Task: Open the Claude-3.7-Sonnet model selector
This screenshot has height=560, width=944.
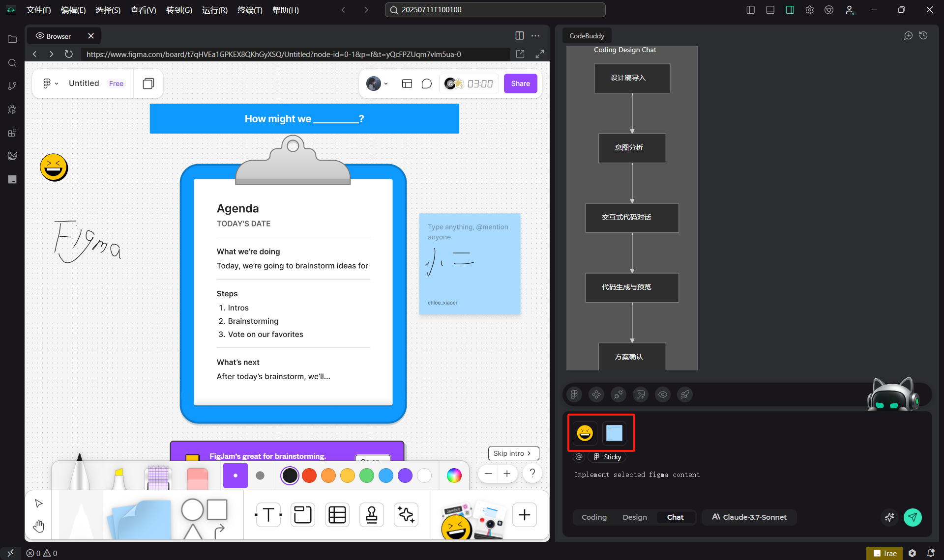Action: [749, 517]
